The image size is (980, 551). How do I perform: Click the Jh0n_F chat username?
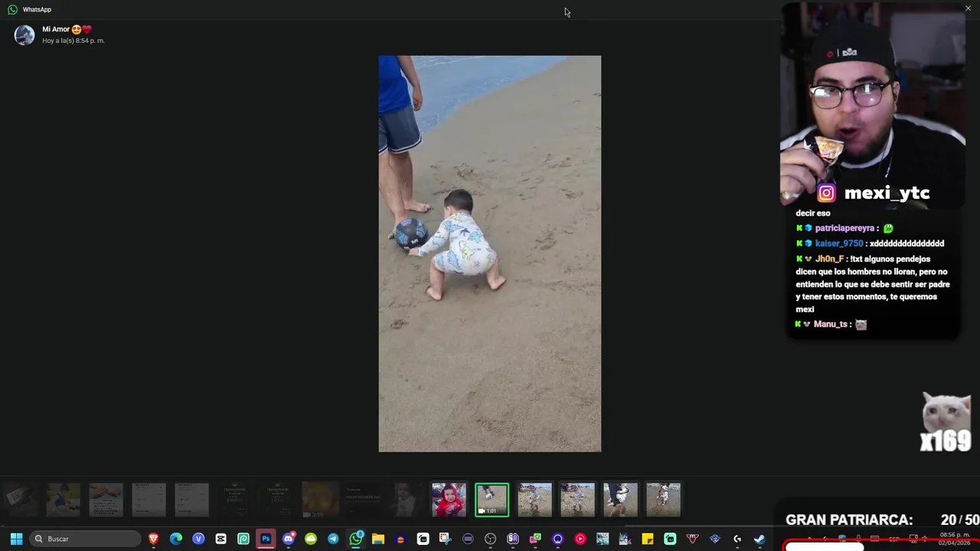tap(829, 259)
